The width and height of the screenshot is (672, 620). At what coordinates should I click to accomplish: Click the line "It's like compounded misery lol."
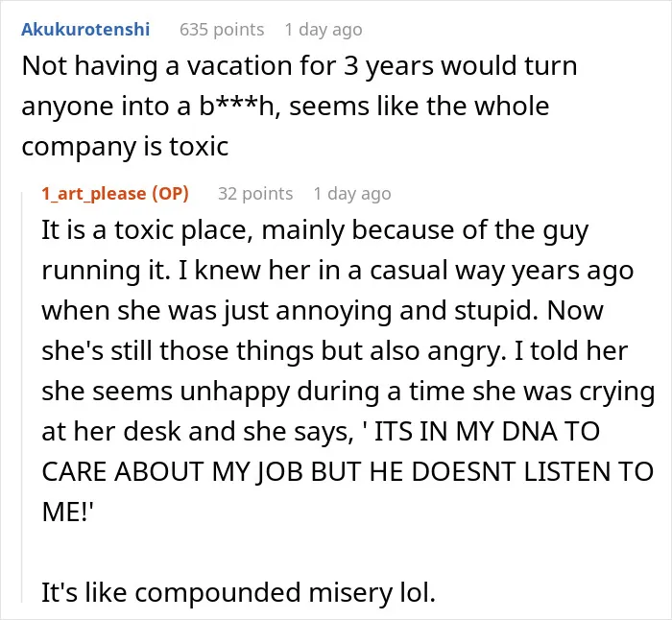click(x=238, y=593)
